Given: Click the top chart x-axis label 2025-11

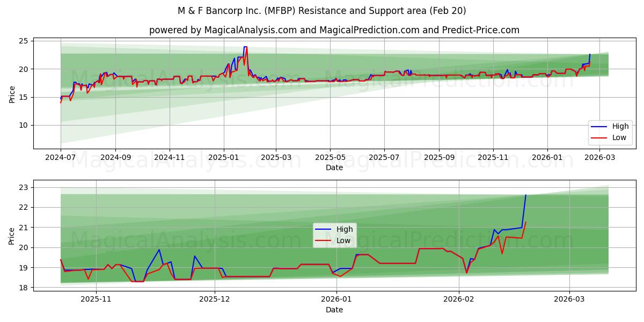Looking at the screenshot, I should [493, 158].
